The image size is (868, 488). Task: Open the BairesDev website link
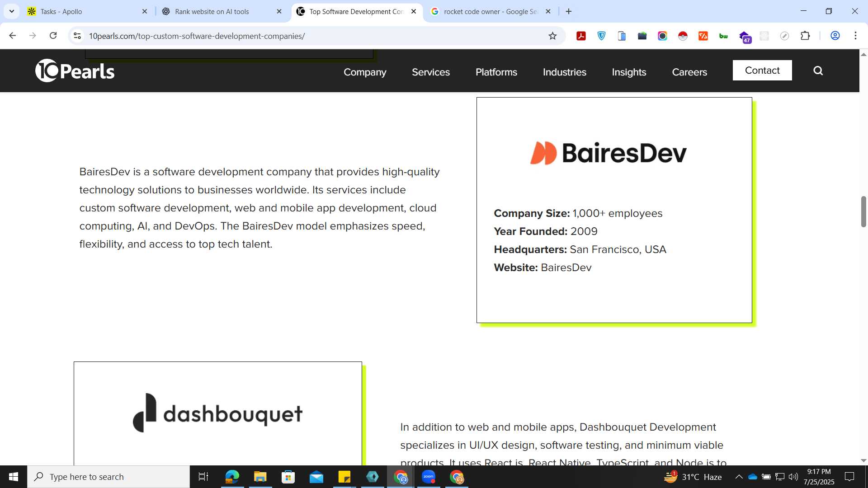pos(566,267)
